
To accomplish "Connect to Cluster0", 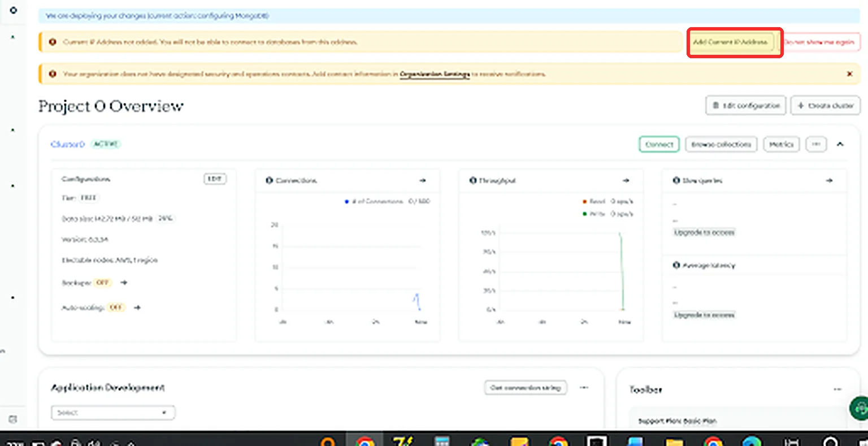I will (659, 145).
